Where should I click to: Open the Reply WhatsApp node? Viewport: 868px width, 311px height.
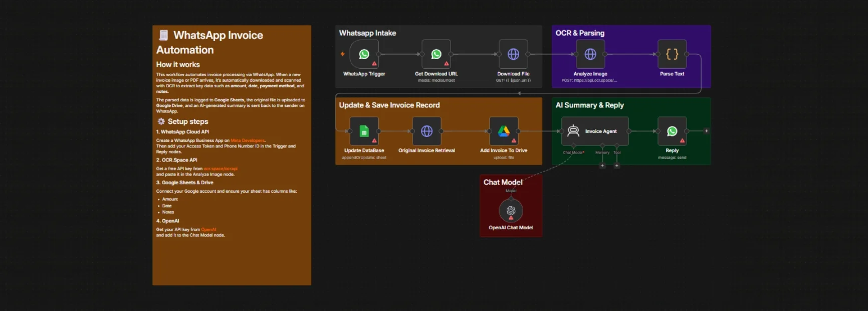(x=672, y=131)
